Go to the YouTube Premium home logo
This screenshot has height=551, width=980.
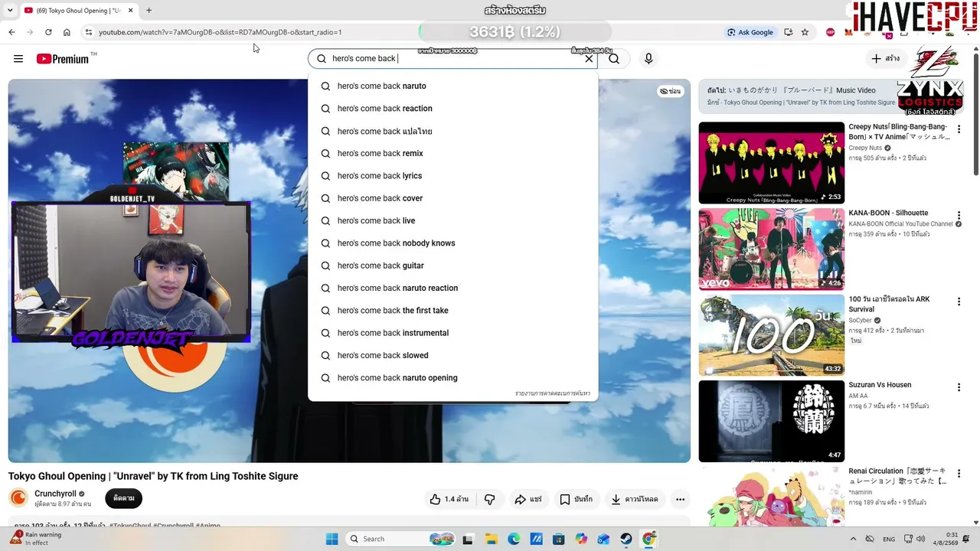pyautogui.click(x=63, y=59)
